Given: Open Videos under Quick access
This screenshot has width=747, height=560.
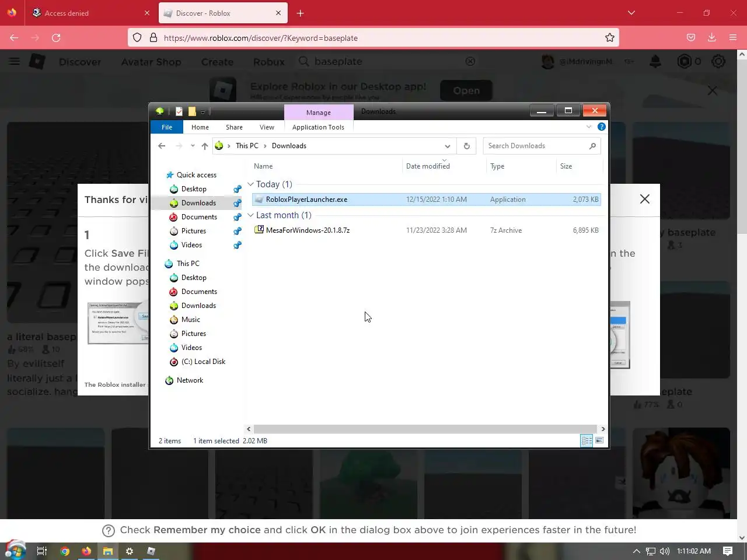Looking at the screenshot, I should pyautogui.click(x=191, y=245).
